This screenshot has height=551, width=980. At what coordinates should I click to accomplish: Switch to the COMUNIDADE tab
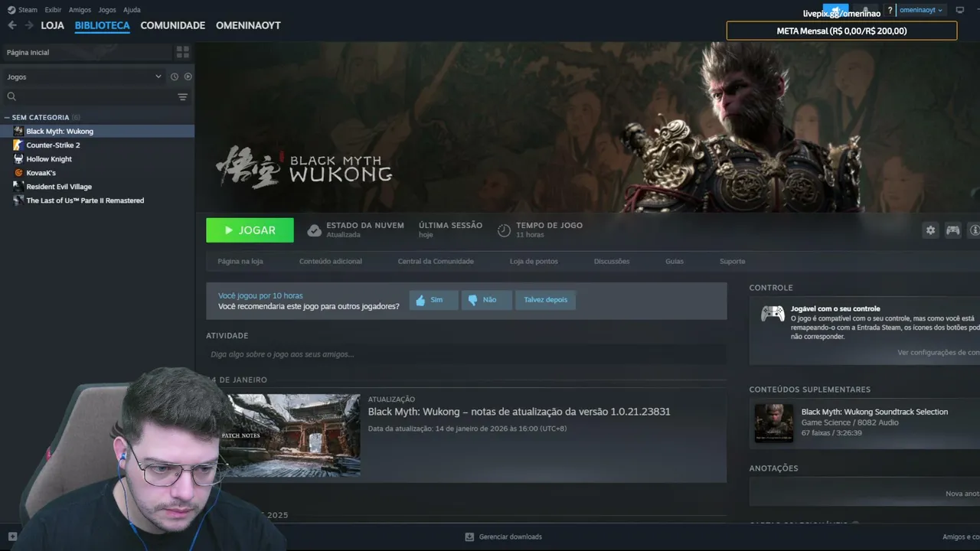[173, 25]
